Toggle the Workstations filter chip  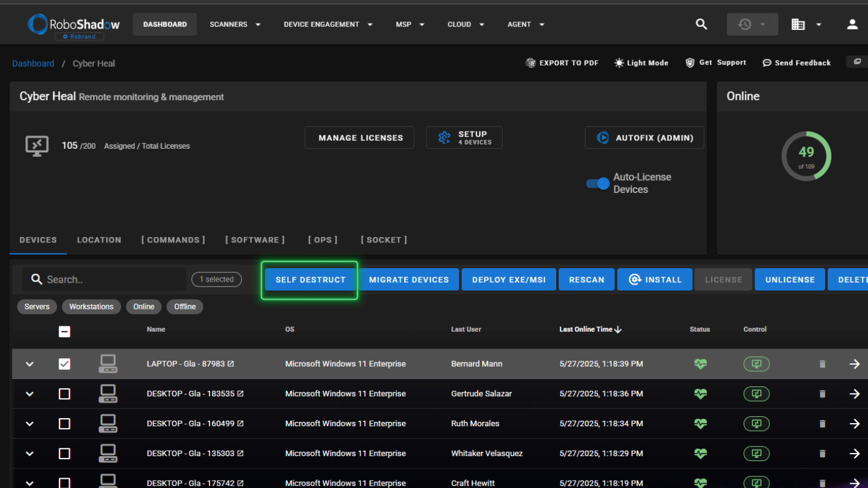91,307
